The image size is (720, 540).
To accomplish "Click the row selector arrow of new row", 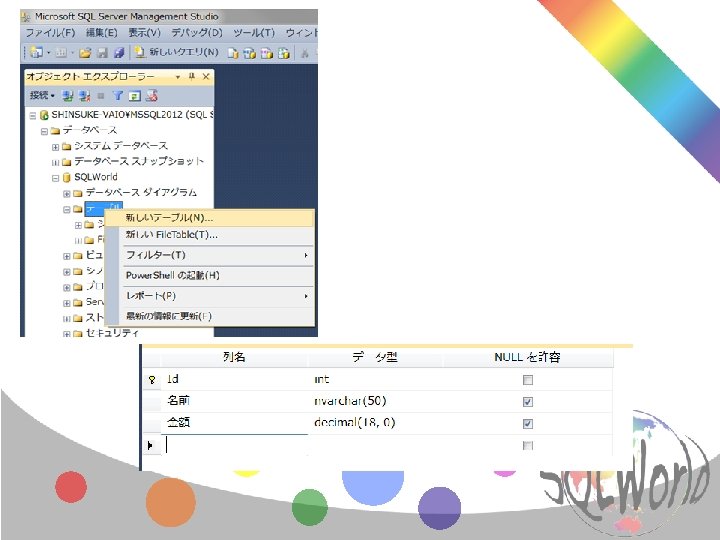I will point(151,445).
